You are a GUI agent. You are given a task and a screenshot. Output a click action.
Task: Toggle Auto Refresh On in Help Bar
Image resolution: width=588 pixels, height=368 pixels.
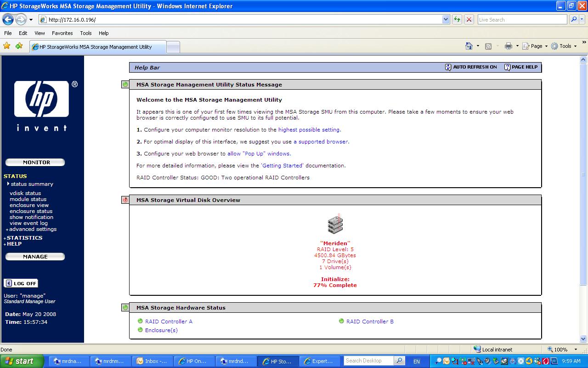pyautogui.click(x=471, y=67)
